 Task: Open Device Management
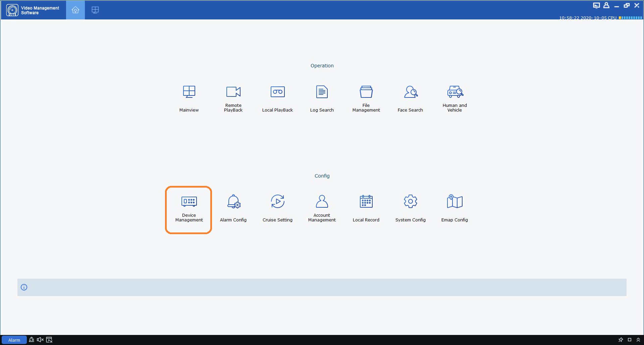[x=189, y=208]
